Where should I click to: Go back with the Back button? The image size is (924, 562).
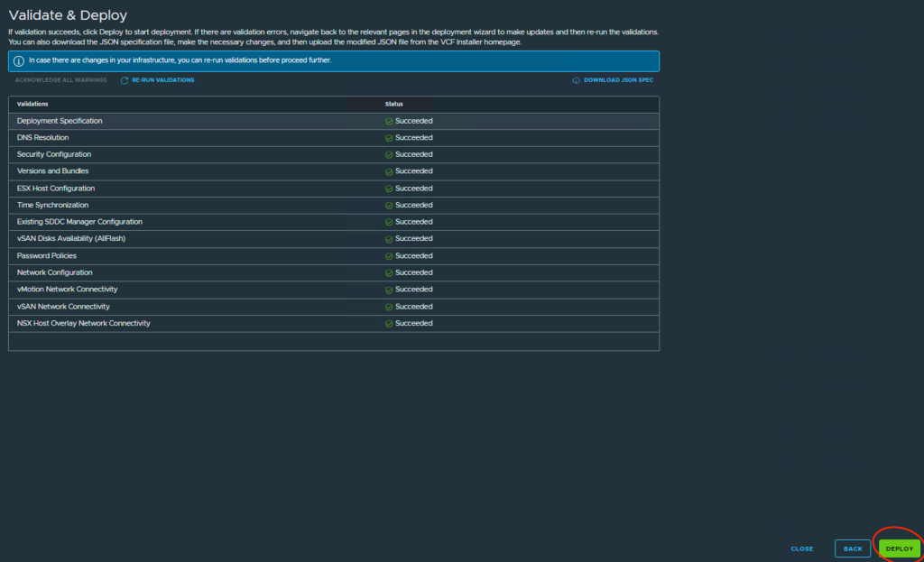point(853,548)
